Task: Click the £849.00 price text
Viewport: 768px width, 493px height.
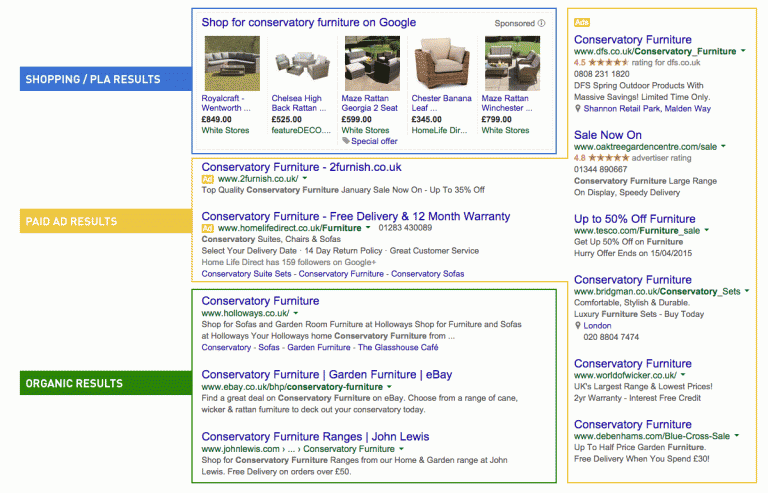Action: [x=216, y=119]
